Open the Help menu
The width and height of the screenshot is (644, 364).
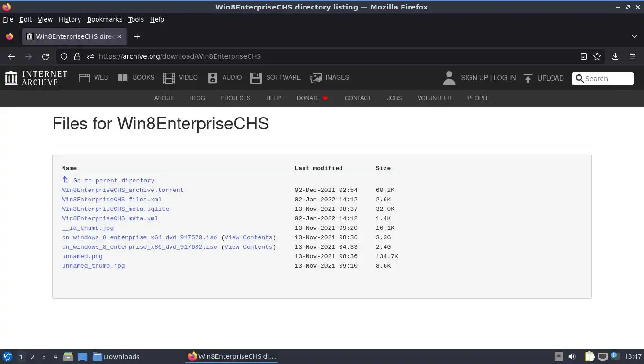coord(157,19)
